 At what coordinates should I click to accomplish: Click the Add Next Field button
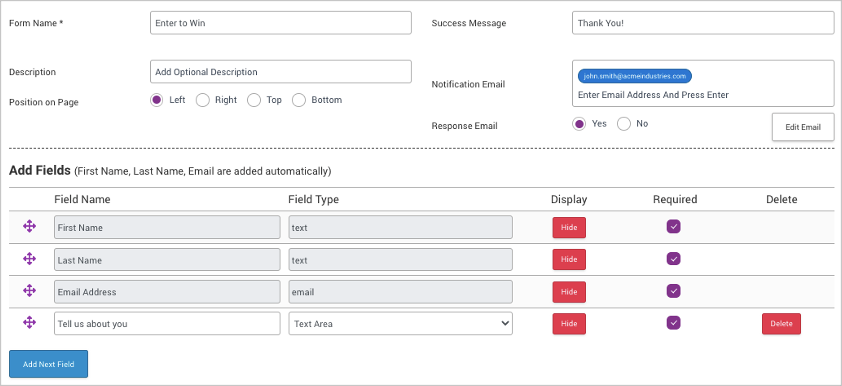click(48, 364)
